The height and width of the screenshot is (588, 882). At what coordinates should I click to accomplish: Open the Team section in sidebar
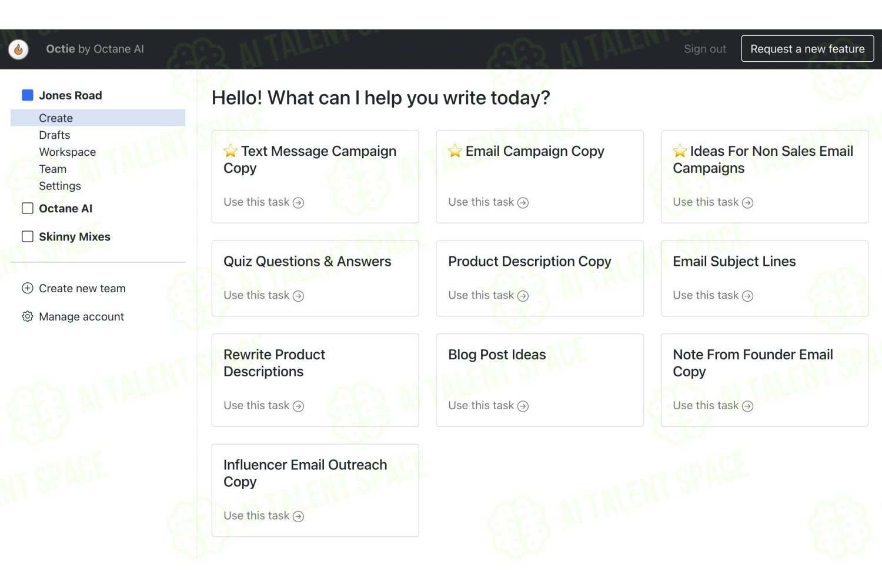[x=53, y=169]
